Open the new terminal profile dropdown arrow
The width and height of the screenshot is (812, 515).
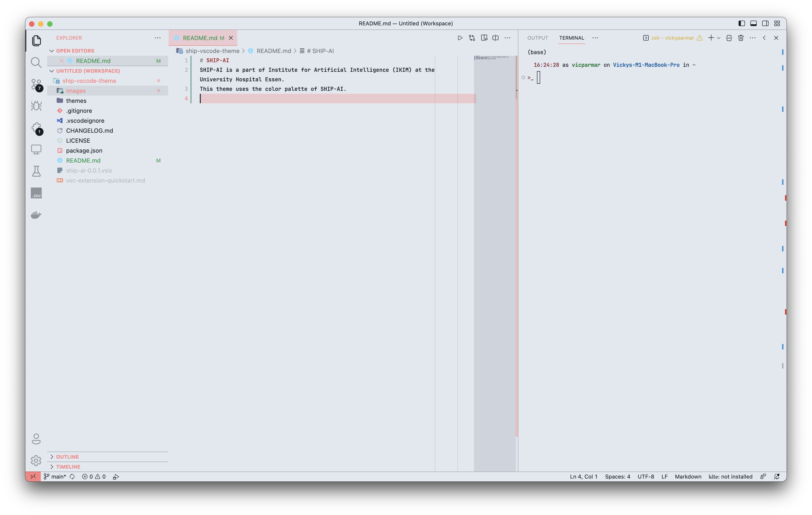[719, 38]
